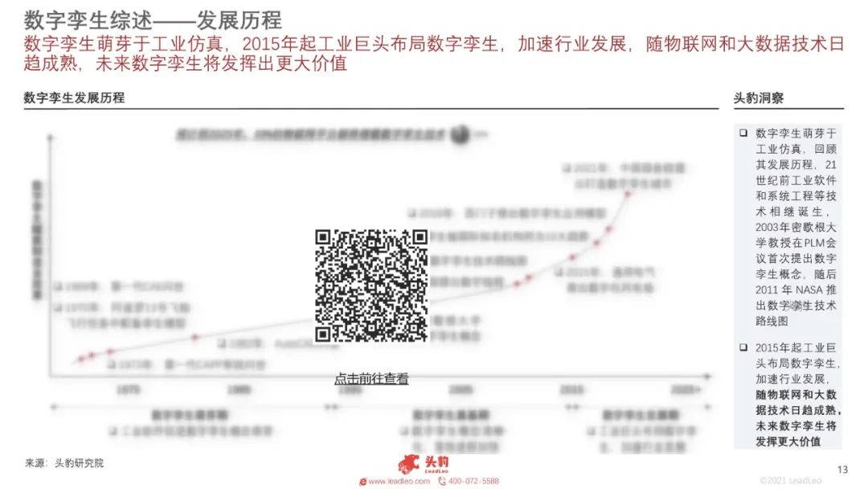868x489 pixels.
Task: Click the 2021 red data point on curve
Action: pyautogui.click(x=628, y=194)
